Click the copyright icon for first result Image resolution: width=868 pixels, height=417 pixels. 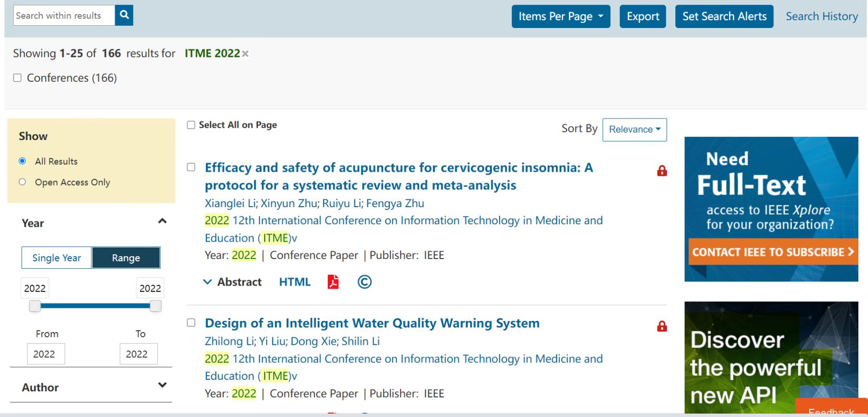(364, 282)
